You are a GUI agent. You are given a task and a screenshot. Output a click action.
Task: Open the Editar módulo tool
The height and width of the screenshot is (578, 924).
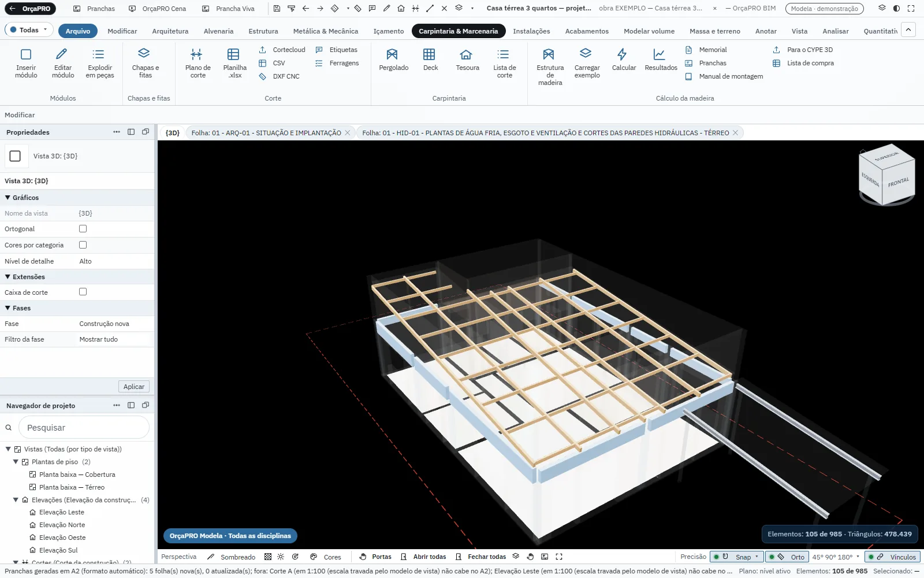(62, 63)
